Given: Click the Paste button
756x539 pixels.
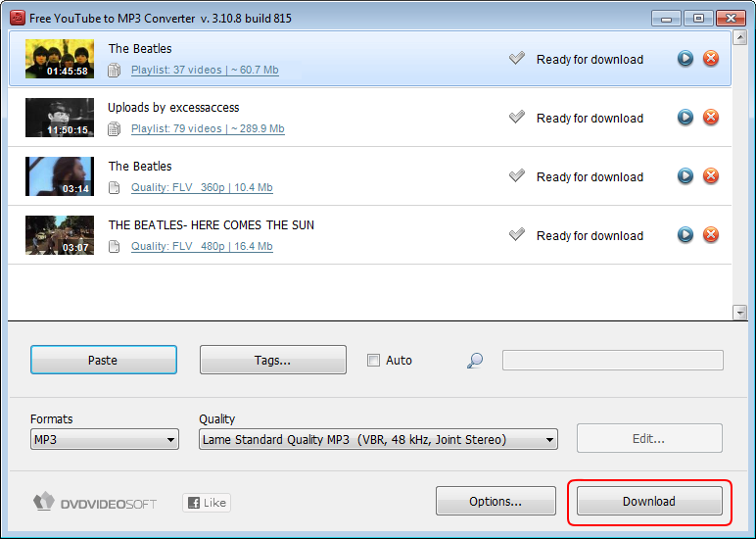Looking at the screenshot, I should 104,360.
